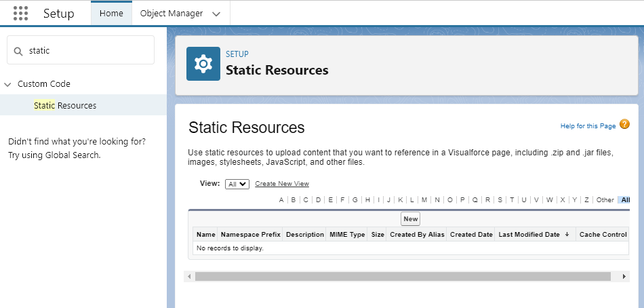
Task: Open the View dropdown list
Action: (x=237, y=184)
